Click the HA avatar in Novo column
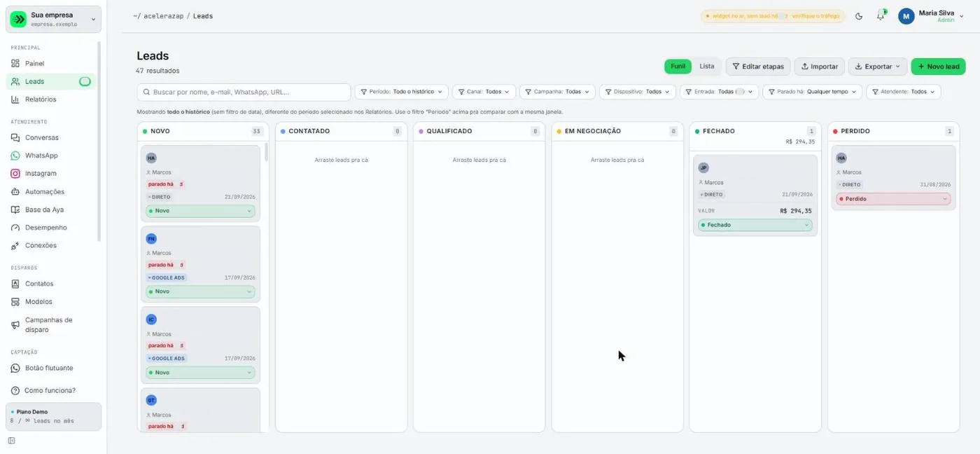 (x=151, y=158)
